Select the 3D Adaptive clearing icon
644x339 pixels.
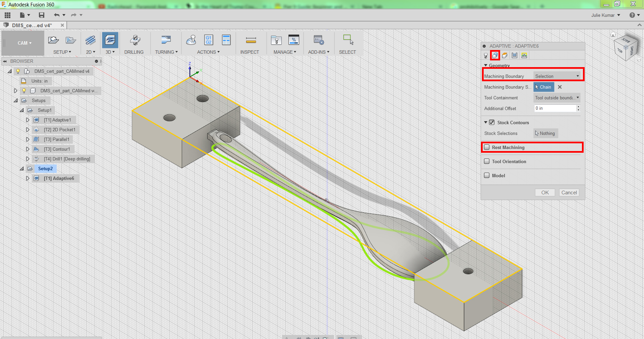click(110, 40)
